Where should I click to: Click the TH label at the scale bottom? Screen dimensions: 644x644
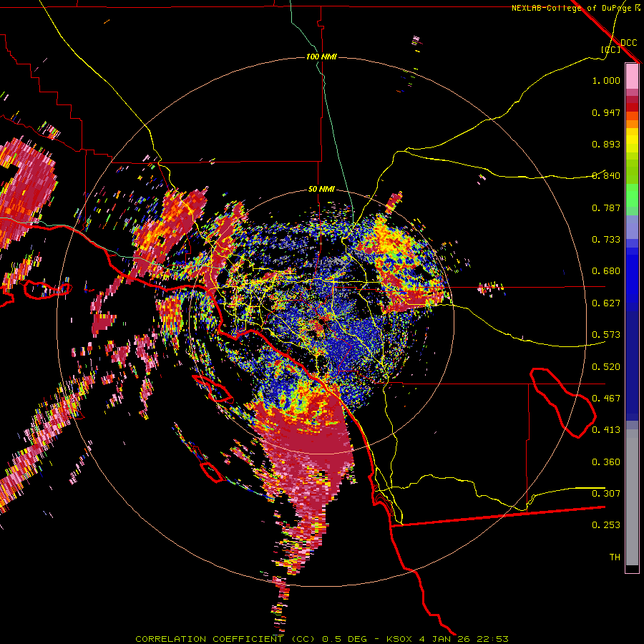[x=615, y=557]
